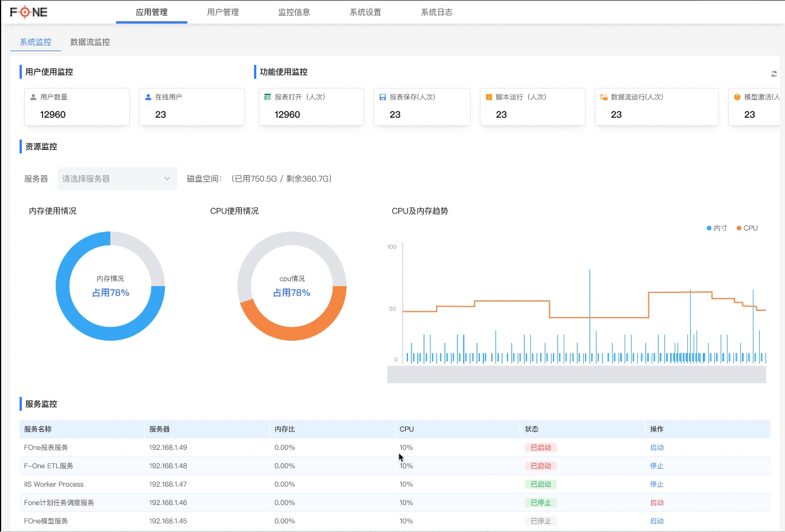This screenshot has width=785, height=532.
Task: Click 停止 for IIS Worker Process
Action: (x=657, y=484)
